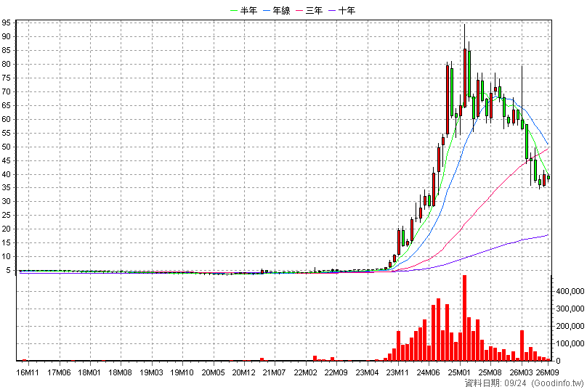587x392 pixels.
Task: Select the 22M09 date label
Action: click(336, 372)
